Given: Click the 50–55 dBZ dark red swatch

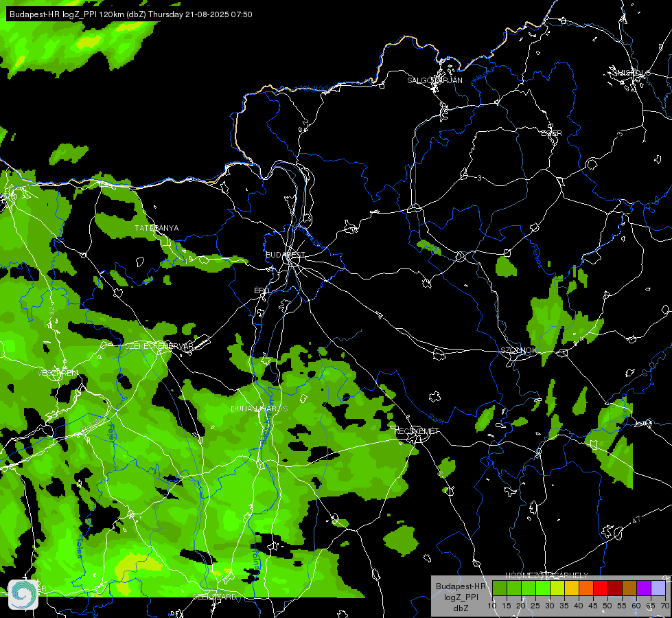Looking at the screenshot, I should (x=615, y=588).
